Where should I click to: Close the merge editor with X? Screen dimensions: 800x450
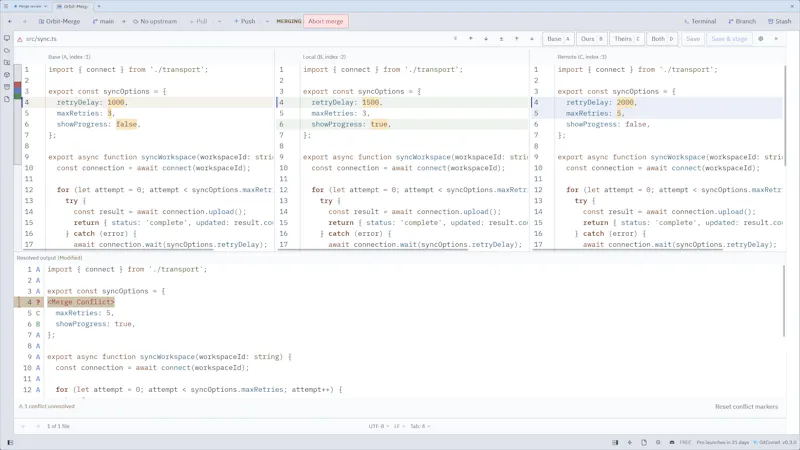point(776,39)
